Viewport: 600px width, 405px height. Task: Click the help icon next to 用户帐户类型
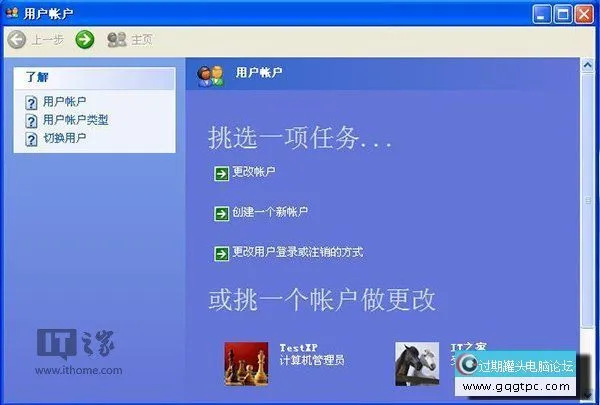pos(31,120)
